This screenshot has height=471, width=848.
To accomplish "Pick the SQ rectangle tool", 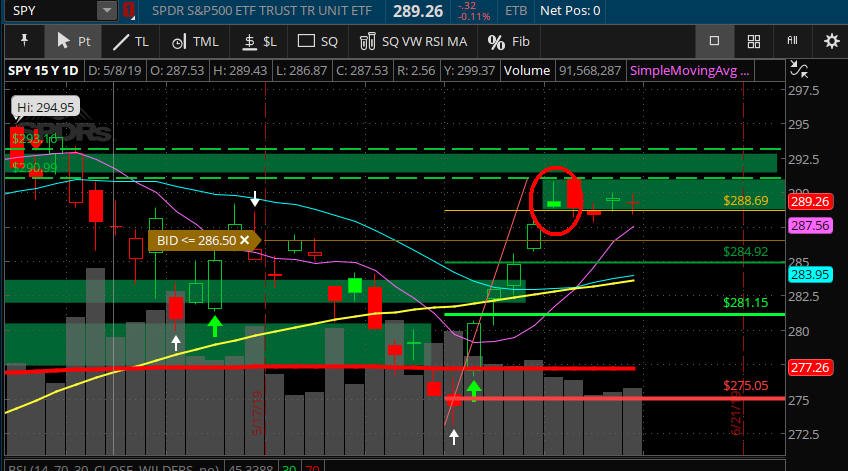I will click(x=317, y=42).
